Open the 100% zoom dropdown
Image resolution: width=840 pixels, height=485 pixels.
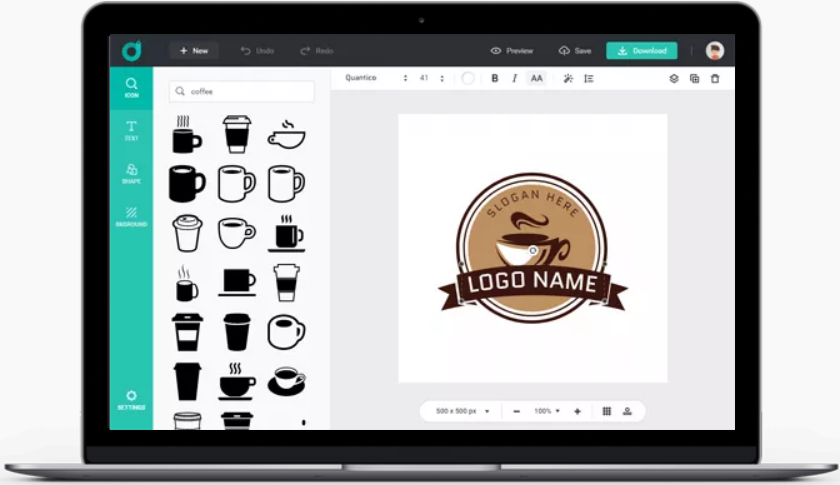(547, 412)
